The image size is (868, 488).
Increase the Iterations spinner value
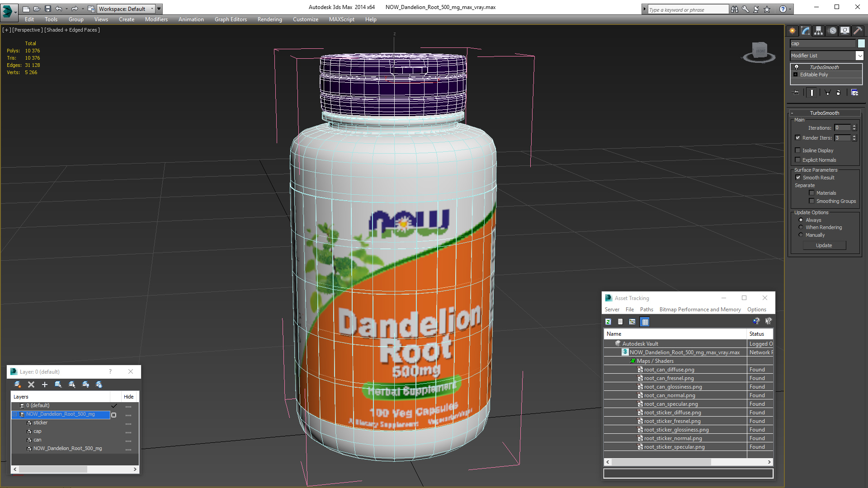point(854,126)
